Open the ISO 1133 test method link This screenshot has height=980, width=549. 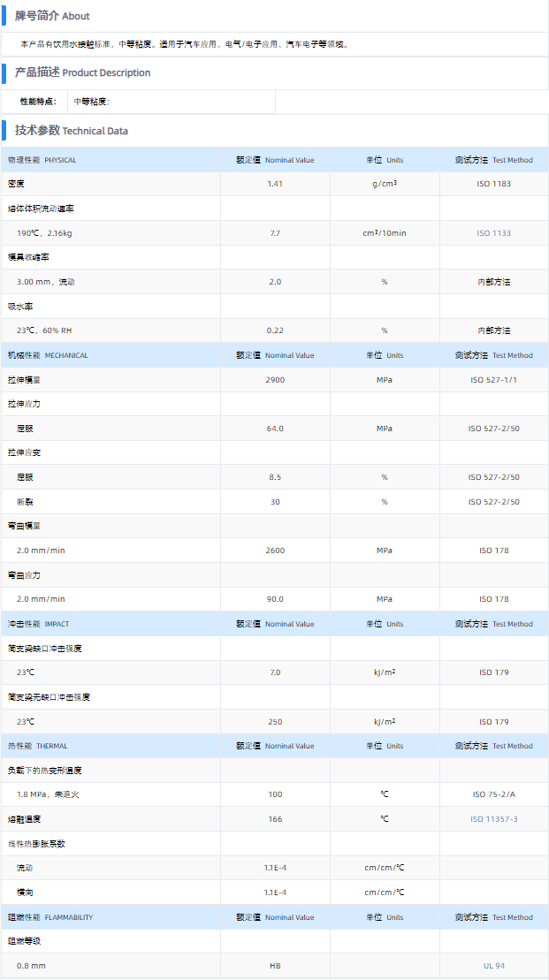point(493,233)
